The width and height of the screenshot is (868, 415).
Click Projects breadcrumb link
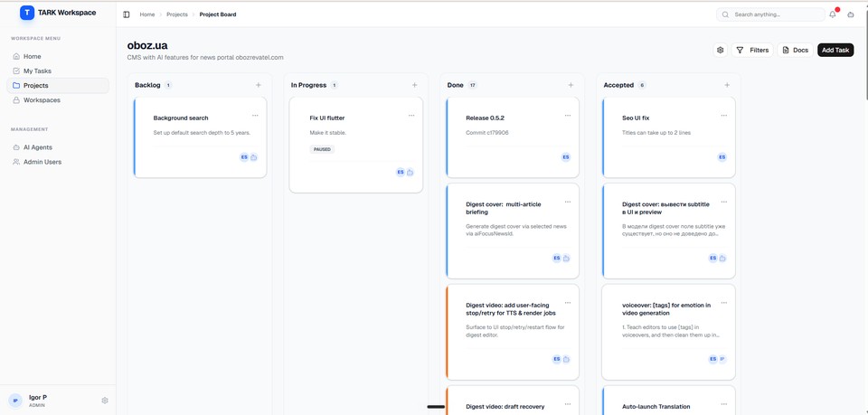[177, 14]
